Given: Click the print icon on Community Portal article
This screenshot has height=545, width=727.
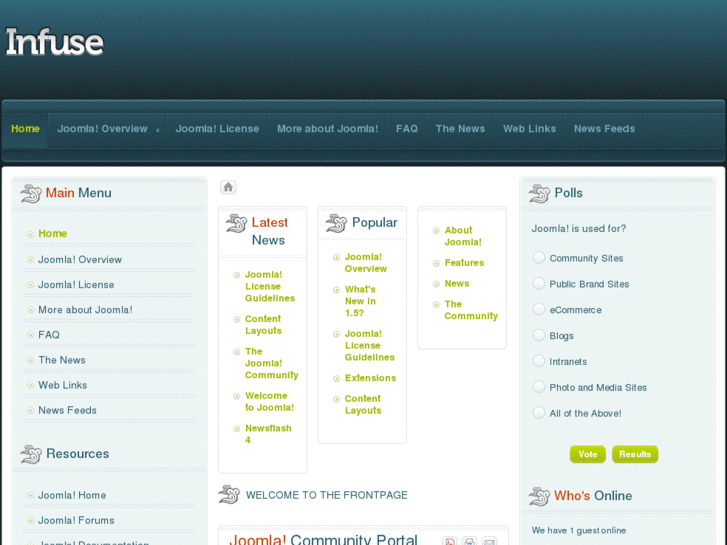Looking at the screenshot, I should [x=469, y=541].
